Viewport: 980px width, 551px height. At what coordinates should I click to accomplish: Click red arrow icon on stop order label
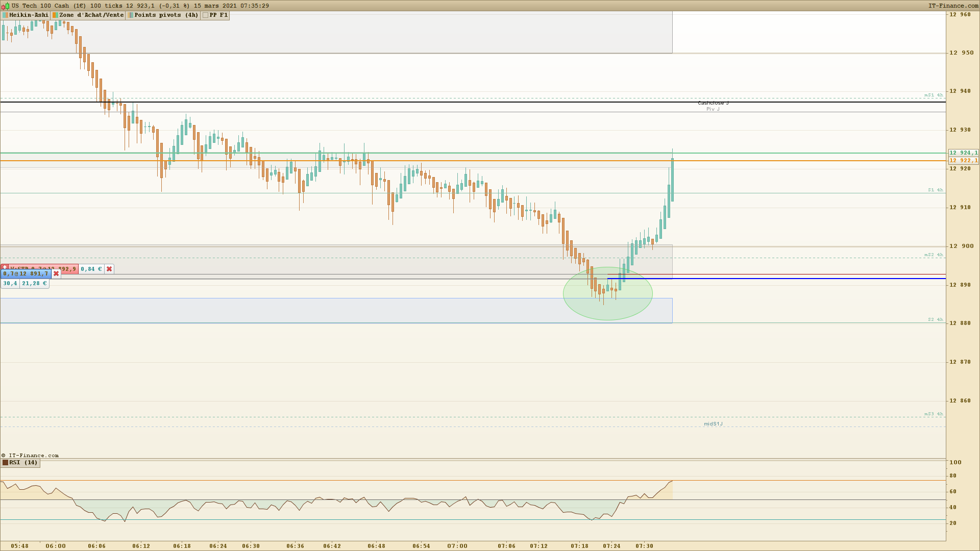[5, 267]
